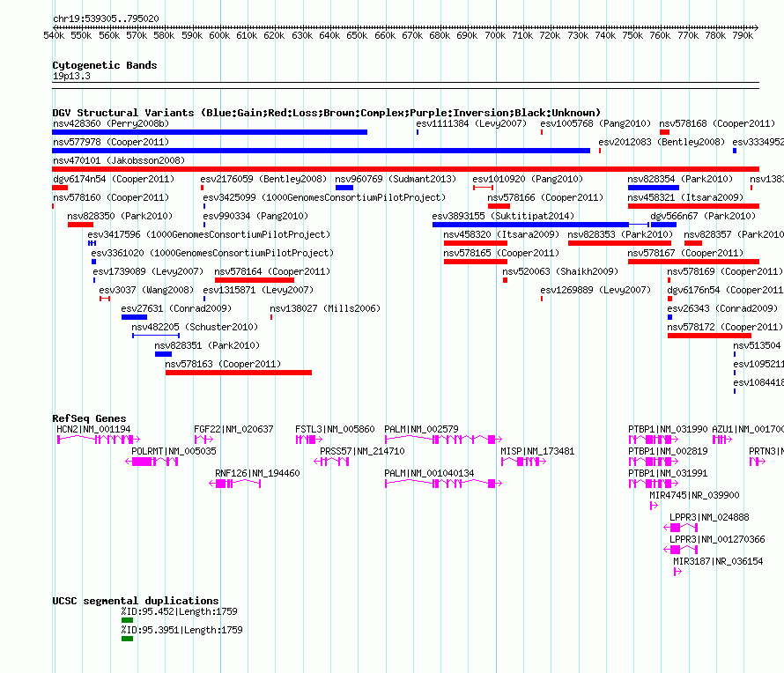Click the red nsv828353 (Park2010) bar

(x=620, y=243)
